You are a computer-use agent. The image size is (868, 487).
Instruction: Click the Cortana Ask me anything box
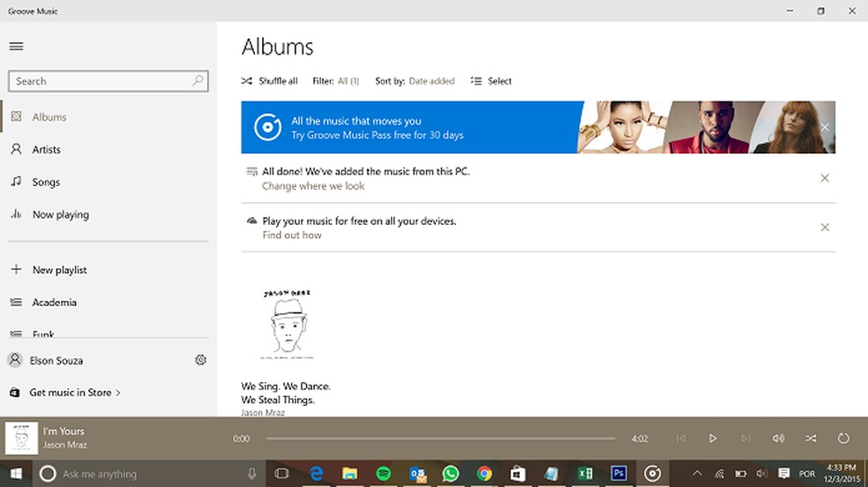pos(149,474)
